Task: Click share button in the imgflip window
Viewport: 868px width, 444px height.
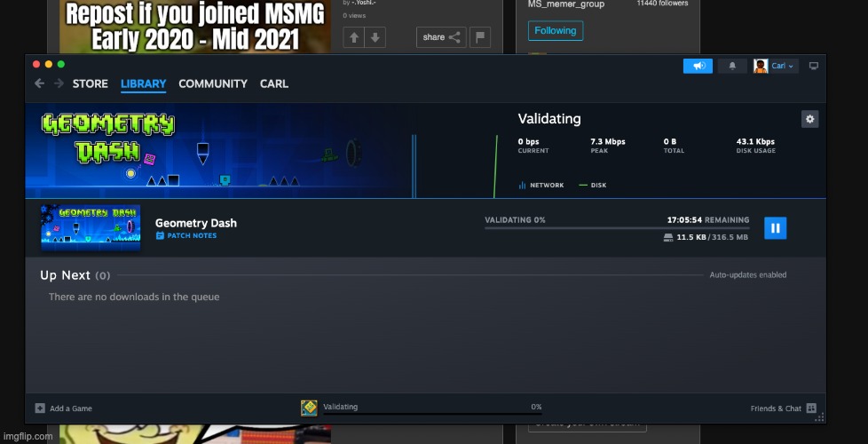Action: (x=441, y=37)
